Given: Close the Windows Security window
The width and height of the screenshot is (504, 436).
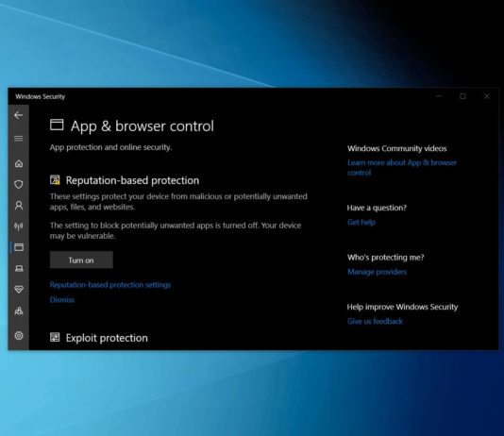Looking at the screenshot, I should (x=487, y=96).
